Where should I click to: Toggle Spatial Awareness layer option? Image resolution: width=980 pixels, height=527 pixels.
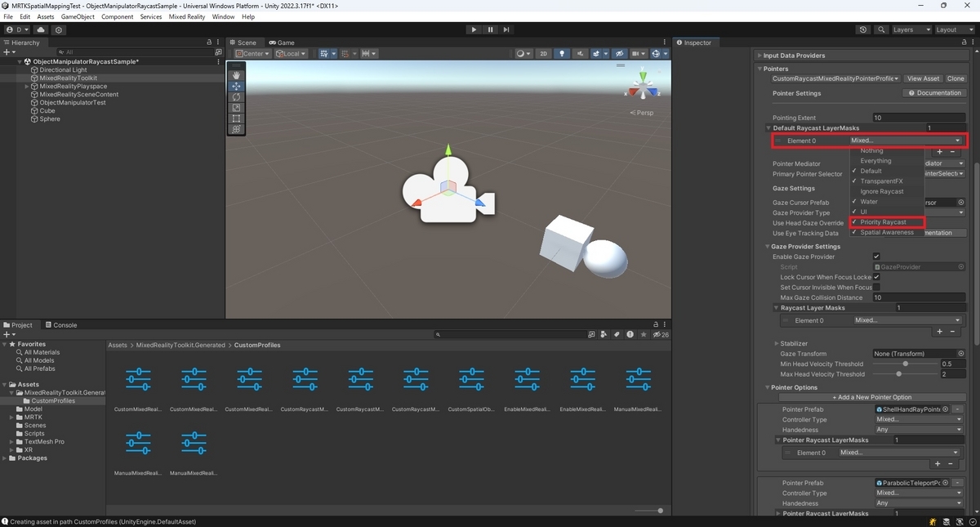[886, 232]
